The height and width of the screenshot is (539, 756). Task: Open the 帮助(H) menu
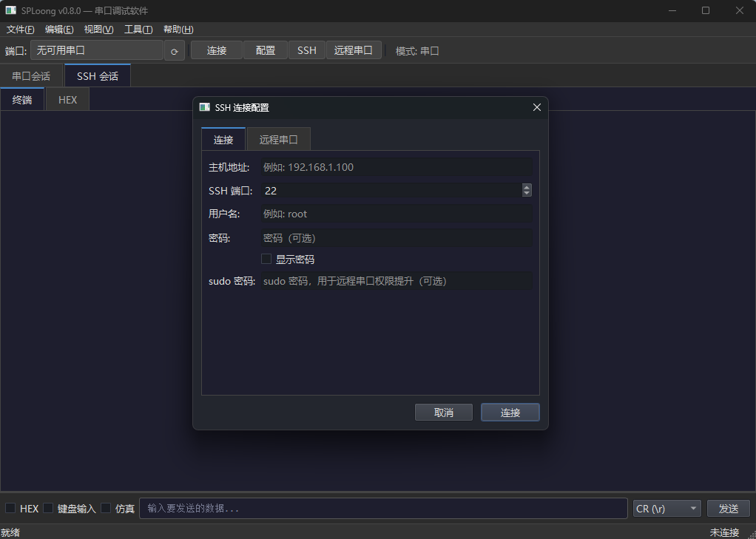pos(178,30)
